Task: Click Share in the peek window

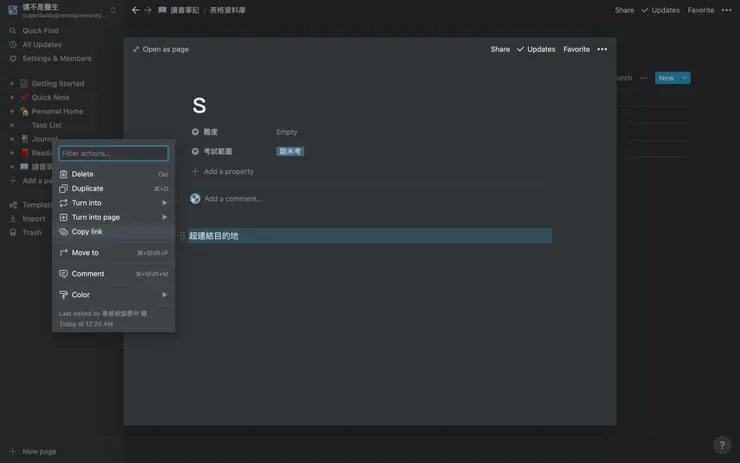Action: pyautogui.click(x=500, y=49)
